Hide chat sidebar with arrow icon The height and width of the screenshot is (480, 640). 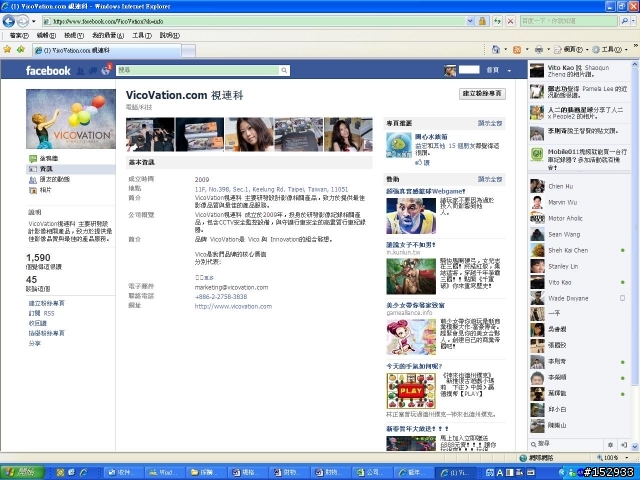tap(624, 444)
